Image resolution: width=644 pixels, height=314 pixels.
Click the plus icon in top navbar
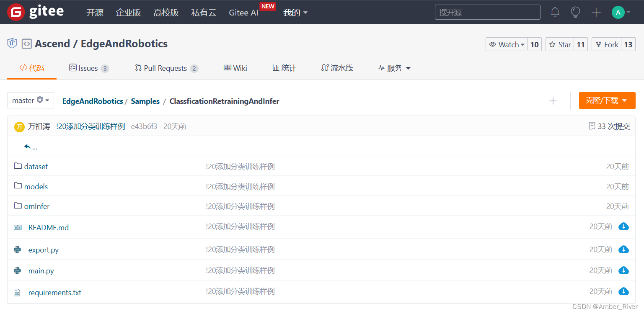(x=596, y=12)
